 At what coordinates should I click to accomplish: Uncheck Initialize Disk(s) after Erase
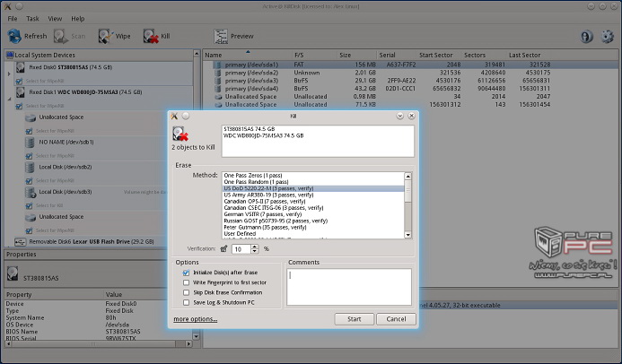pyautogui.click(x=186, y=272)
